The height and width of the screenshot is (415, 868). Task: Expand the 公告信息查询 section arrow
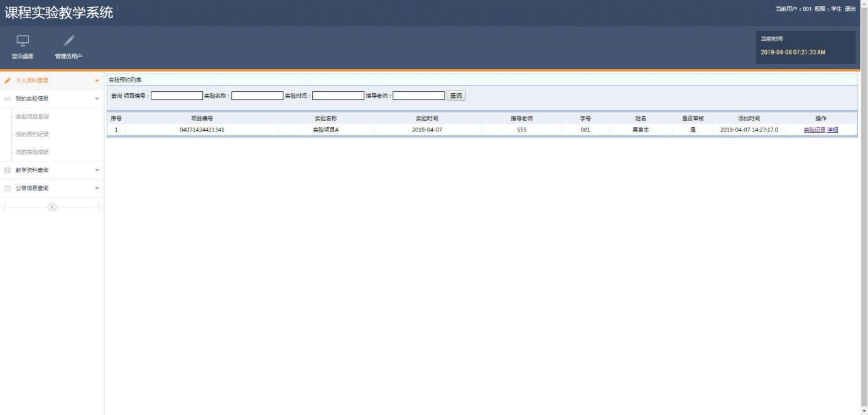coord(97,189)
